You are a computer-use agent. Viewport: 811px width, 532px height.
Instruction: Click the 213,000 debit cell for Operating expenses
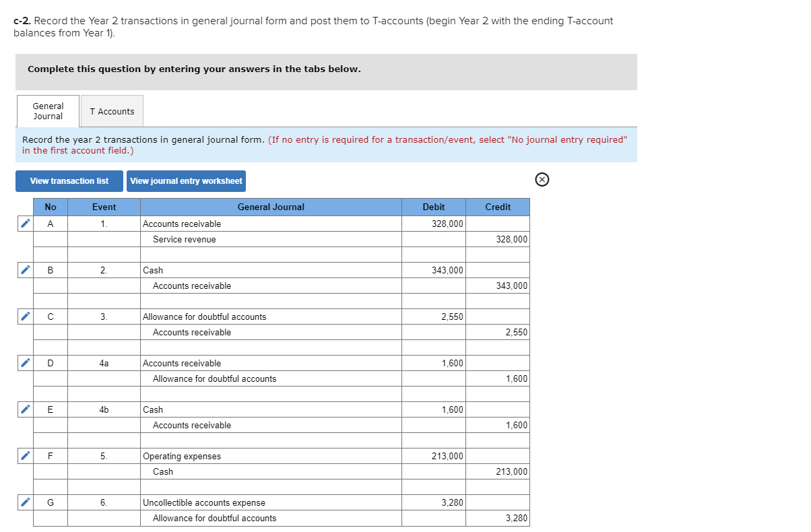click(433, 455)
